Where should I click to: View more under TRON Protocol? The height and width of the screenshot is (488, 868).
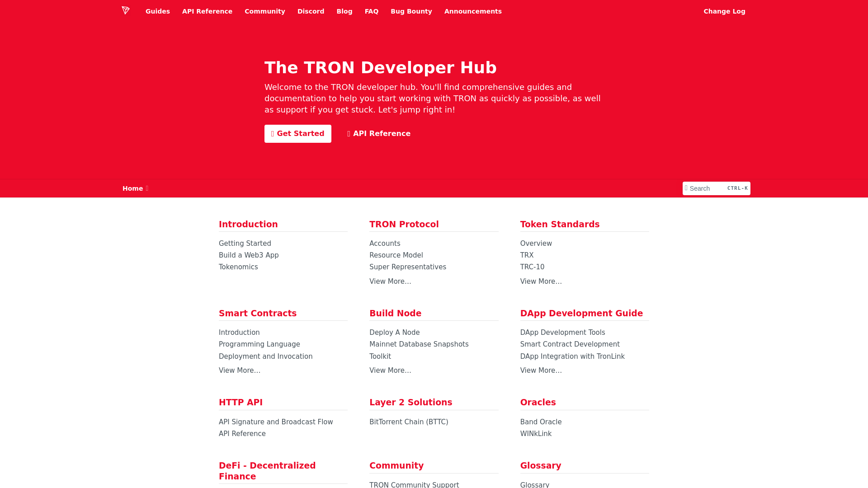click(390, 282)
